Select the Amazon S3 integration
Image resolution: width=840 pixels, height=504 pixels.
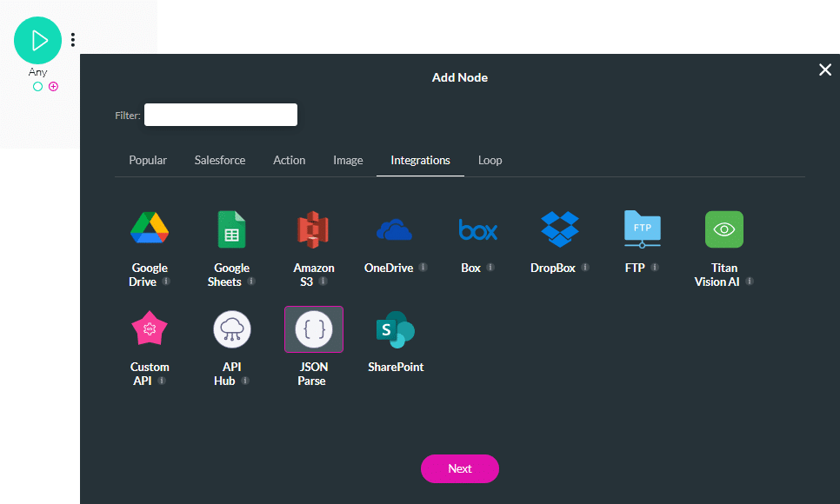click(x=313, y=229)
